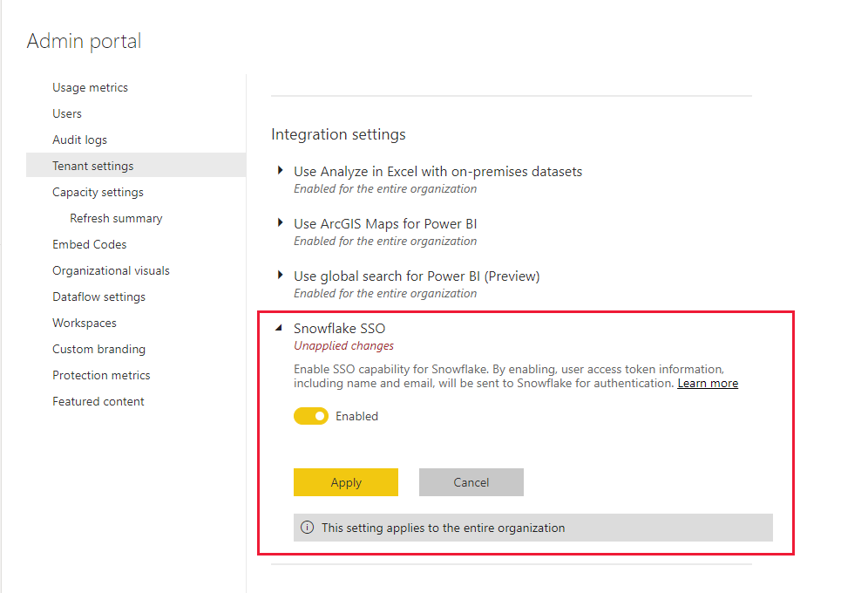This screenshot has width=868, height=593.
Task: Collapse the Snowflake SSO section
Action: pos(279,328)
